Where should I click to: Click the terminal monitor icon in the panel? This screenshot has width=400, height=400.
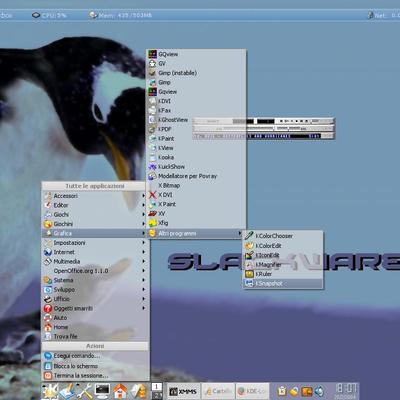102,391
